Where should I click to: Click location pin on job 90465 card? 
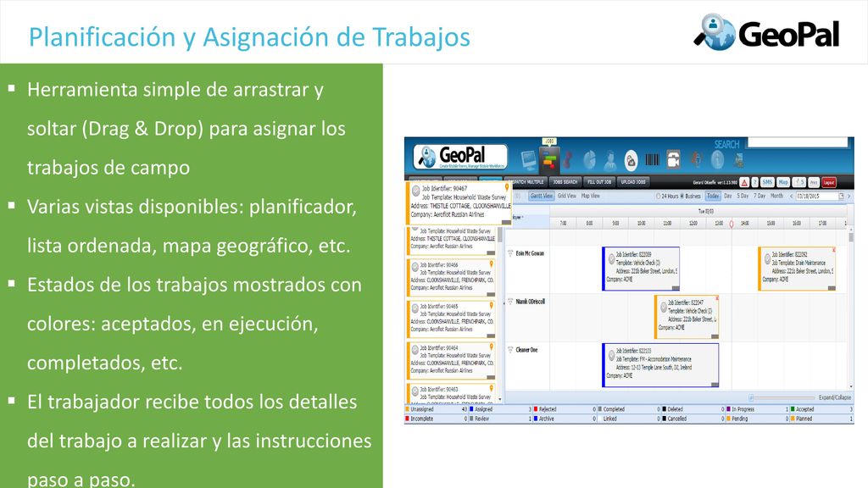pos(491,305)
